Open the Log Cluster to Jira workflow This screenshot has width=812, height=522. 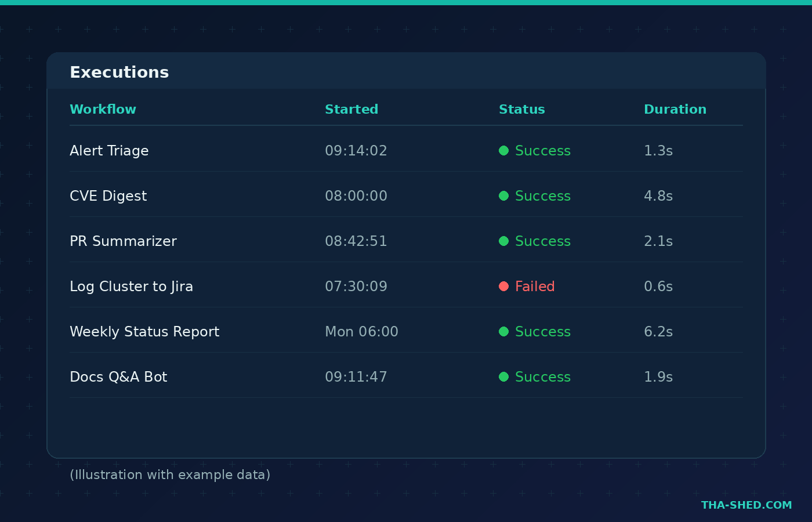tap(131, 287)
